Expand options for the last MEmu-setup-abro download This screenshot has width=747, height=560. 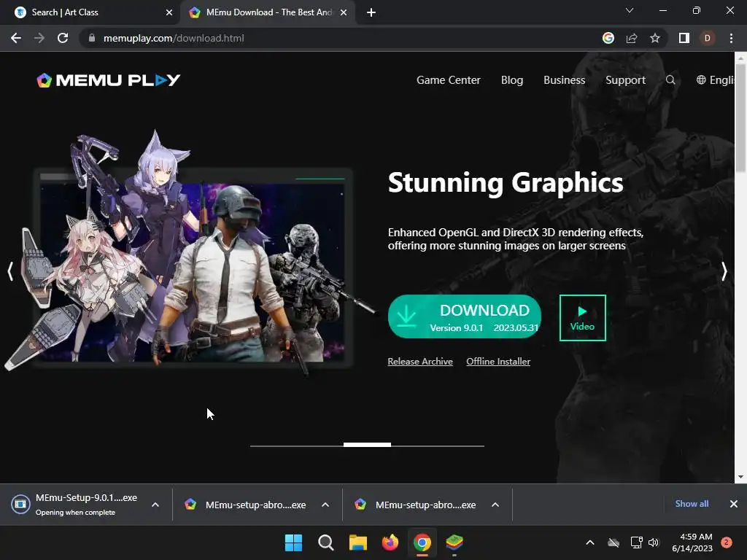(495, 505)
